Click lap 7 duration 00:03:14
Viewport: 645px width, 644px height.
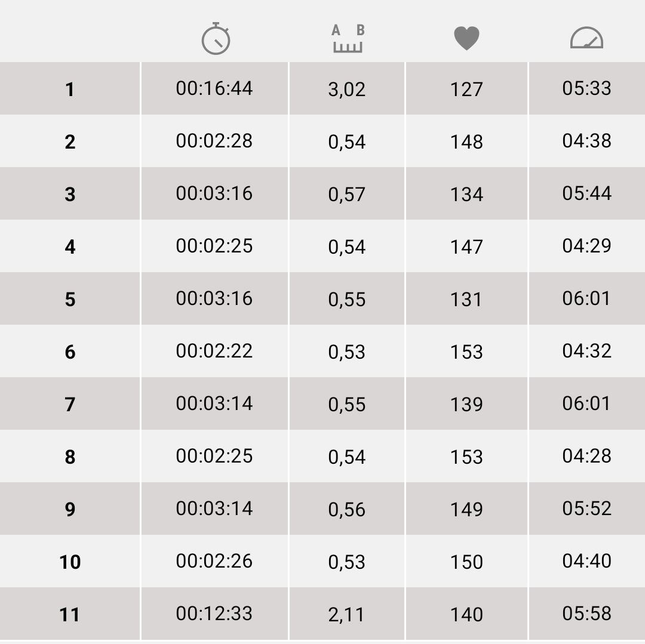214,403
